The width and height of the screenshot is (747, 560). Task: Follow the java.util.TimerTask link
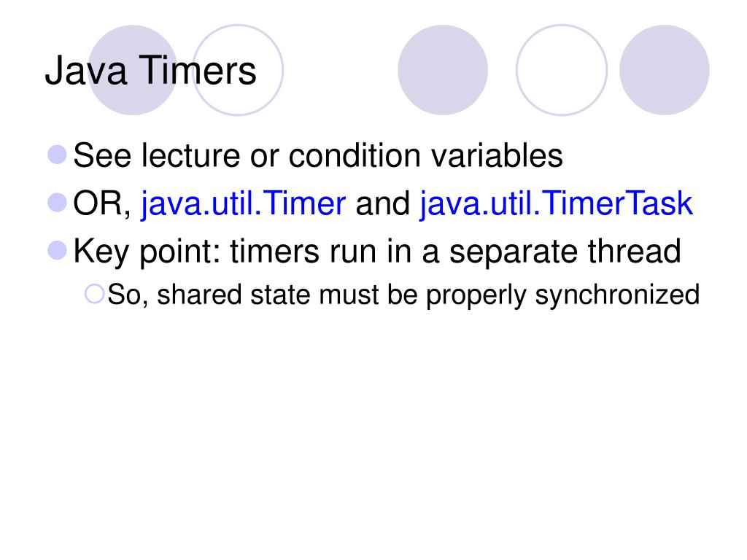point(556,204)
